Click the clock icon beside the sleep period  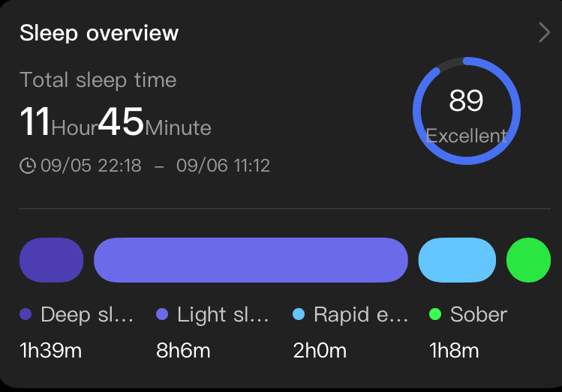[x=28, y=166]
